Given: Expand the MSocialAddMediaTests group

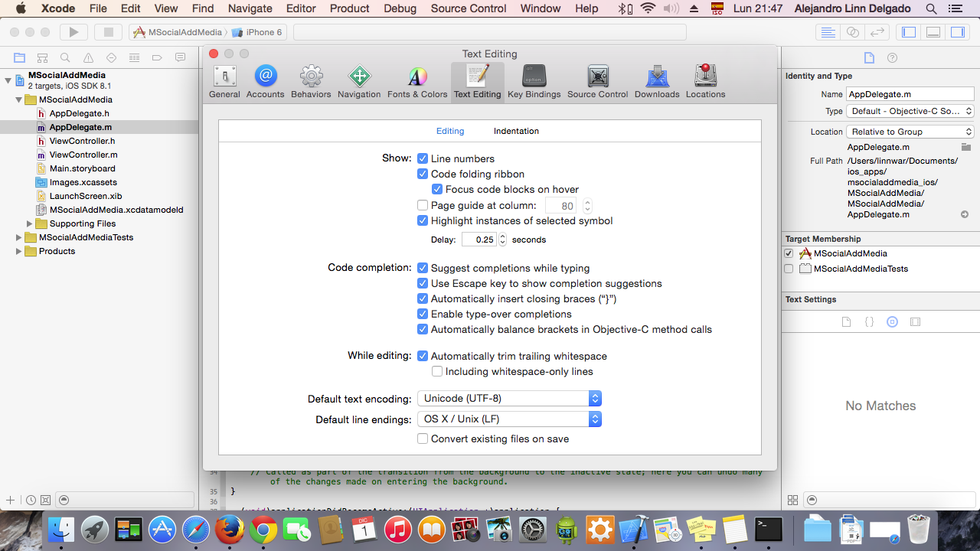Looking at the screenshot, I should click(x=19, y=237).
